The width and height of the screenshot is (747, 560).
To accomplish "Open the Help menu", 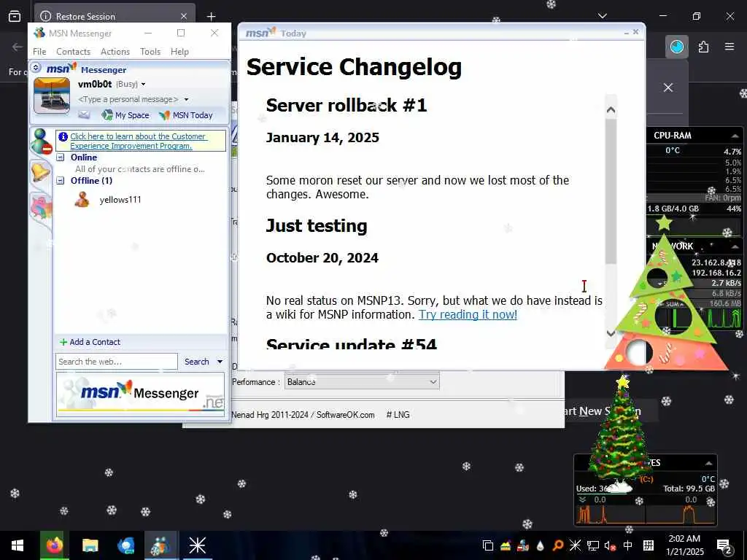I will [179, 52].
